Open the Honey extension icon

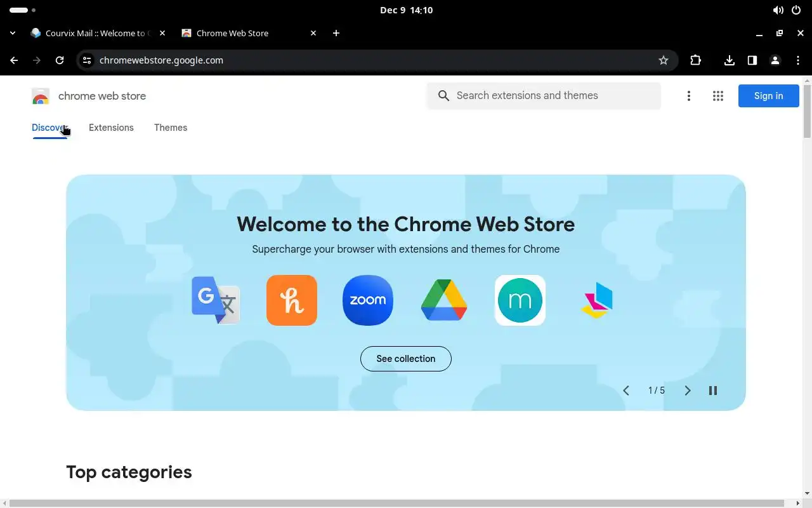point(292,300)
